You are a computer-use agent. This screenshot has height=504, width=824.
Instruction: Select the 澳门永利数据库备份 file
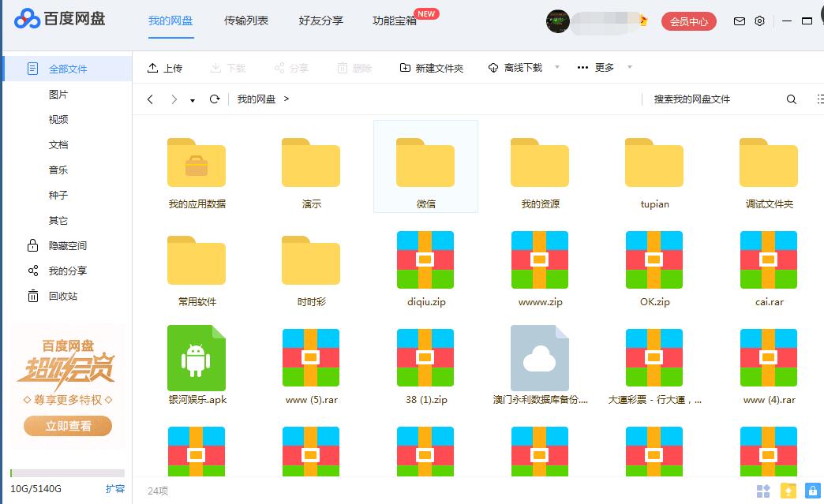click(540, 357)
